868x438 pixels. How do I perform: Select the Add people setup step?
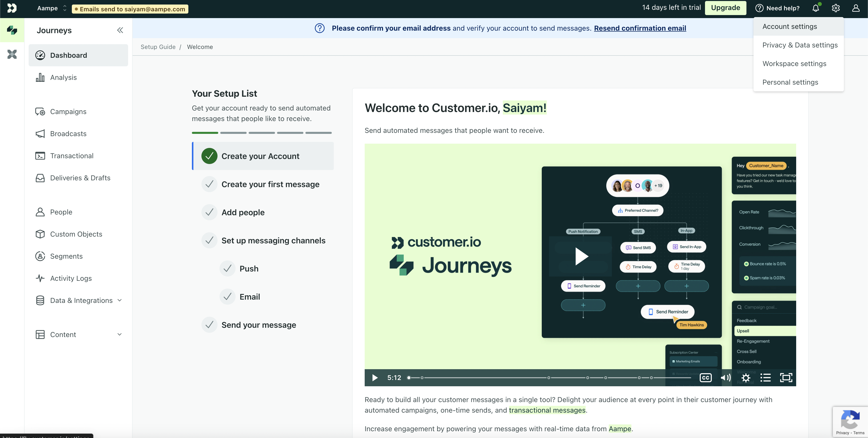[x=243, y=212]
